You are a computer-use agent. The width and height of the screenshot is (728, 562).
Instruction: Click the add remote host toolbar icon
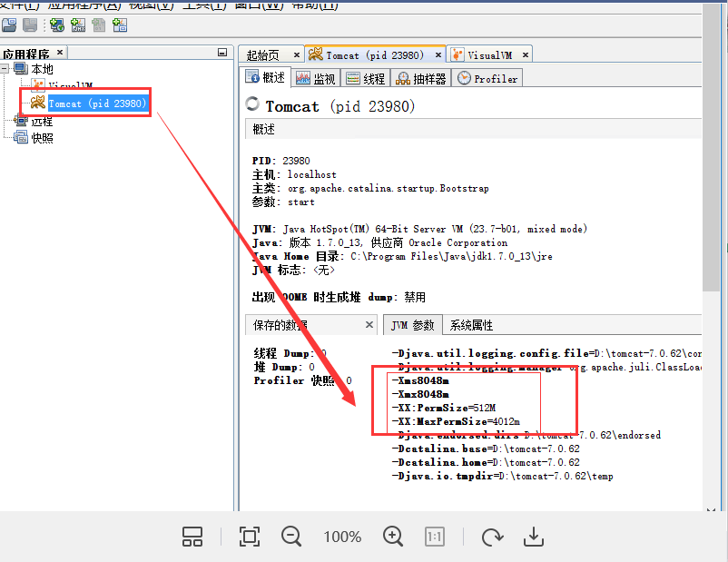pos(57,25)
